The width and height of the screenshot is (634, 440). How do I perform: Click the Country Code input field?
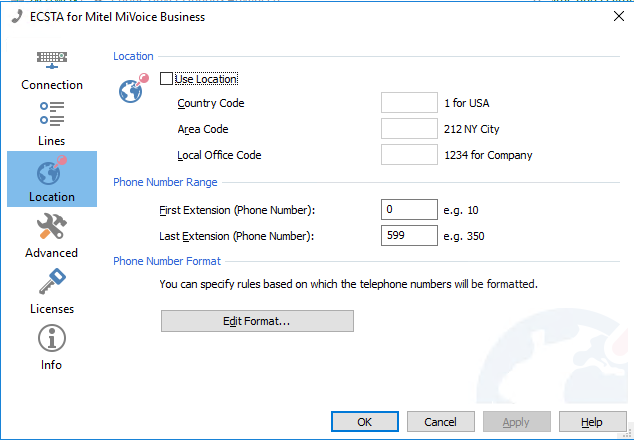[x=409, y=103]
